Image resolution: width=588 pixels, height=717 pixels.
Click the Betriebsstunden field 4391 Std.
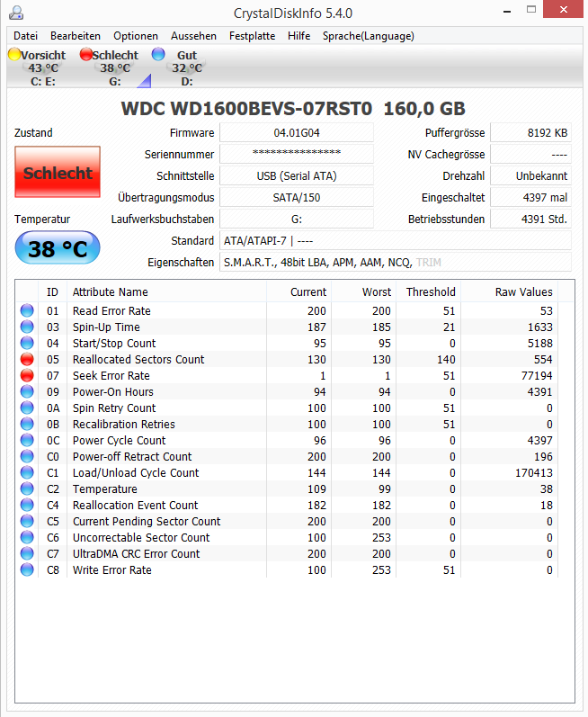(530, 219)
